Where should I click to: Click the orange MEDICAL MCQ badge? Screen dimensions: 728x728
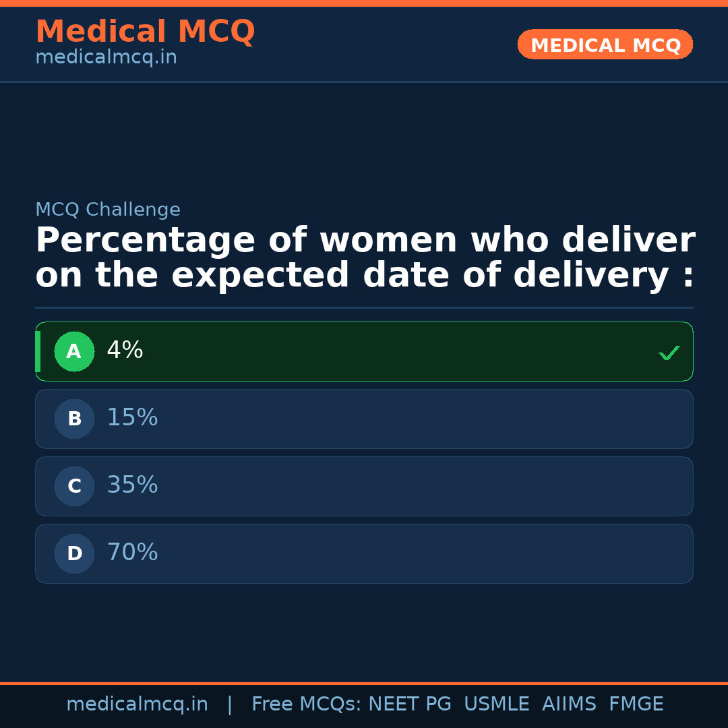click(605, 44)
